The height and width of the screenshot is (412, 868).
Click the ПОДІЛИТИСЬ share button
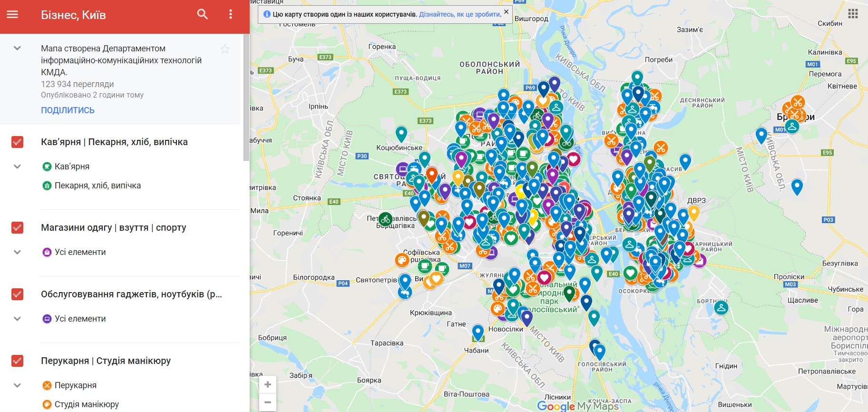pos(68,110)
